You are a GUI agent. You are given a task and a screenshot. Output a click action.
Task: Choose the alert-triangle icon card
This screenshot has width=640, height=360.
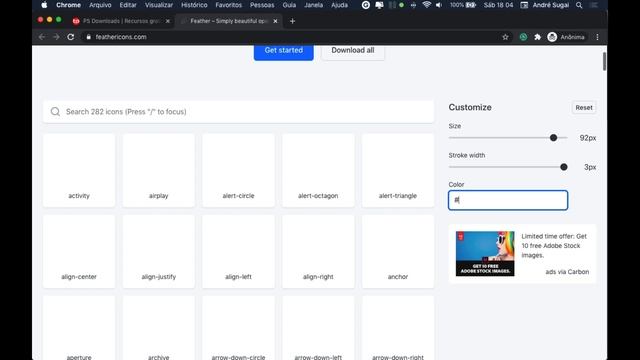(x=398, y=170)
